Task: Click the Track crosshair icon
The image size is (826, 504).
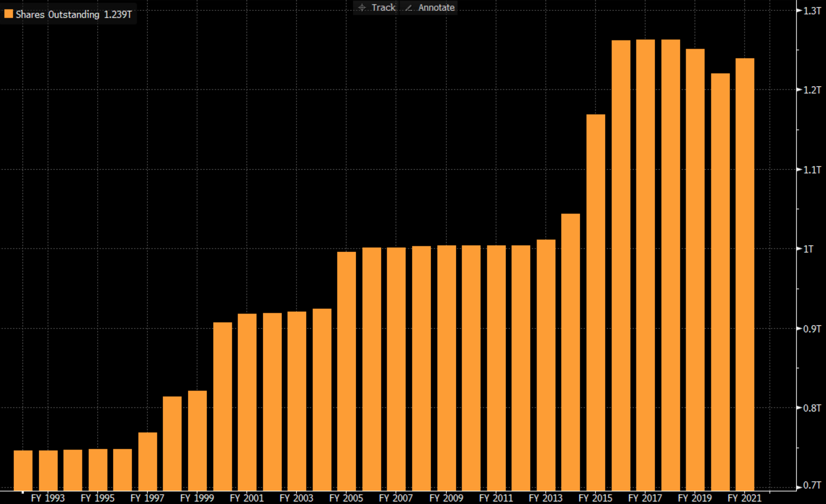Action: click(x=362, y=8)
